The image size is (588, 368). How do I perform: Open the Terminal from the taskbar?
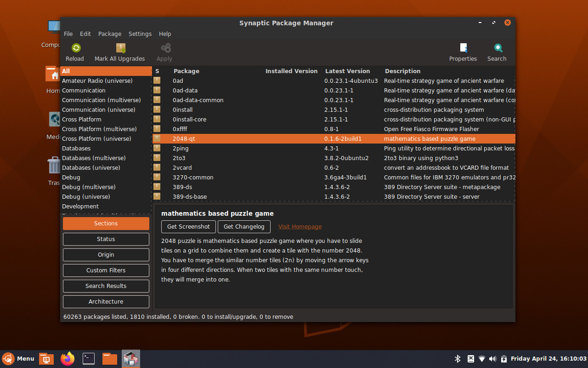pos(89,359)
